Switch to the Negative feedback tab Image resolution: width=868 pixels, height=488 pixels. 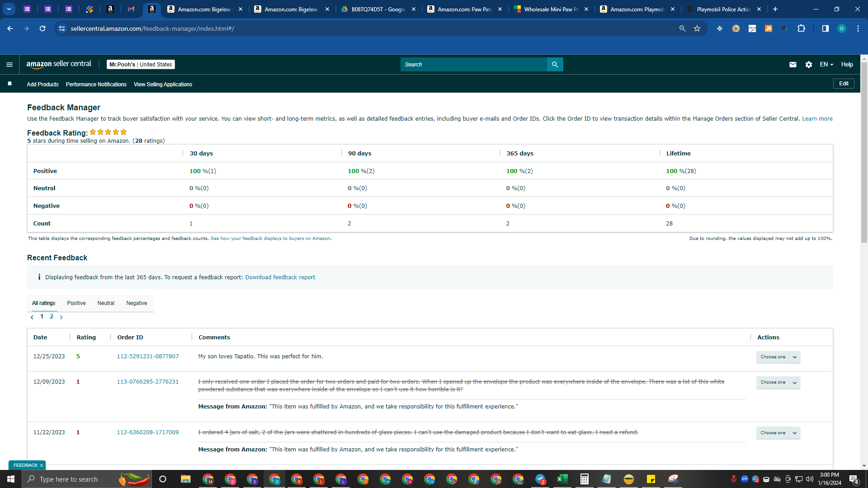pos(137,303)
